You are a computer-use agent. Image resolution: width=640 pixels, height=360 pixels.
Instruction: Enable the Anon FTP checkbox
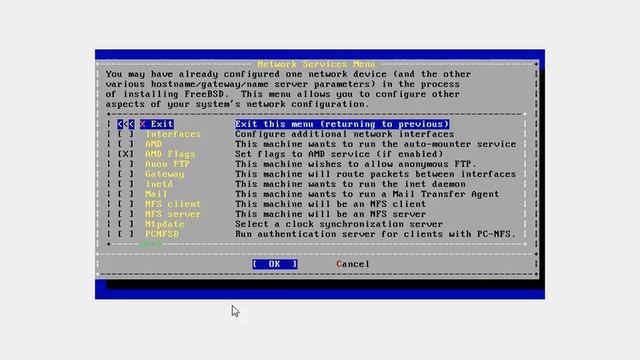coord(126,164)
